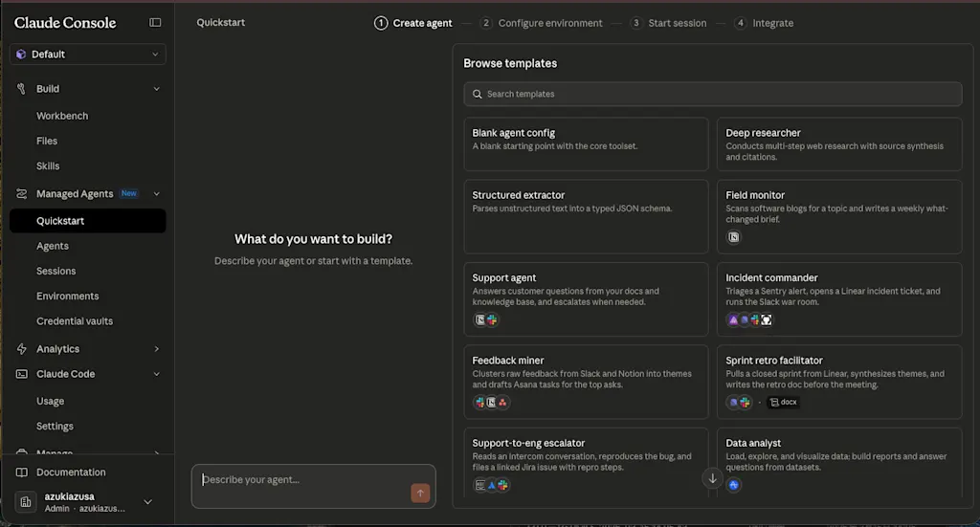Click the scroll-down arrow circle icon
The height and width of the screenshot is (527, 980).
point(712,478)
